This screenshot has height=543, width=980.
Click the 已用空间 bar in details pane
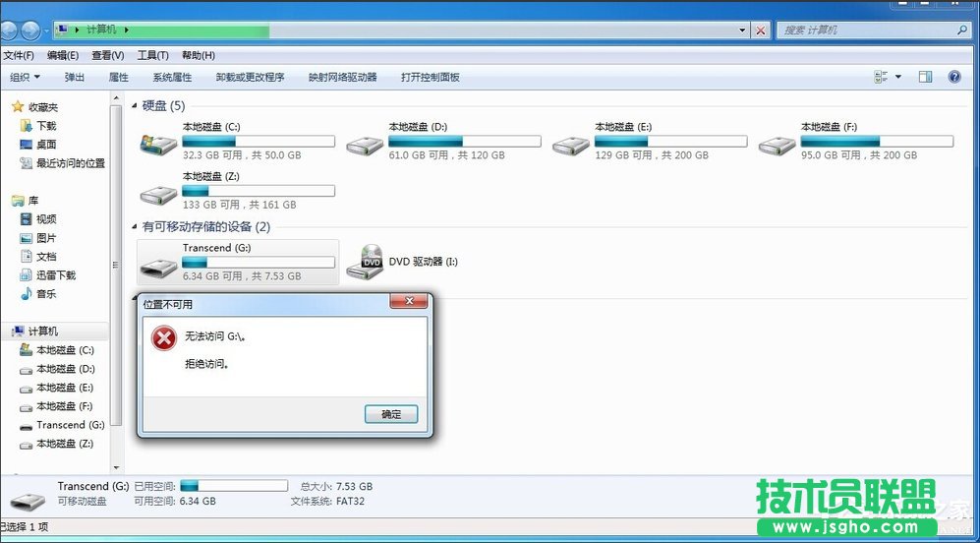click(234, 485)
